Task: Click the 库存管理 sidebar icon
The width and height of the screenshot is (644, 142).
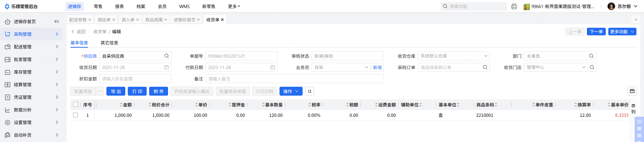Action: click(8, 72)
